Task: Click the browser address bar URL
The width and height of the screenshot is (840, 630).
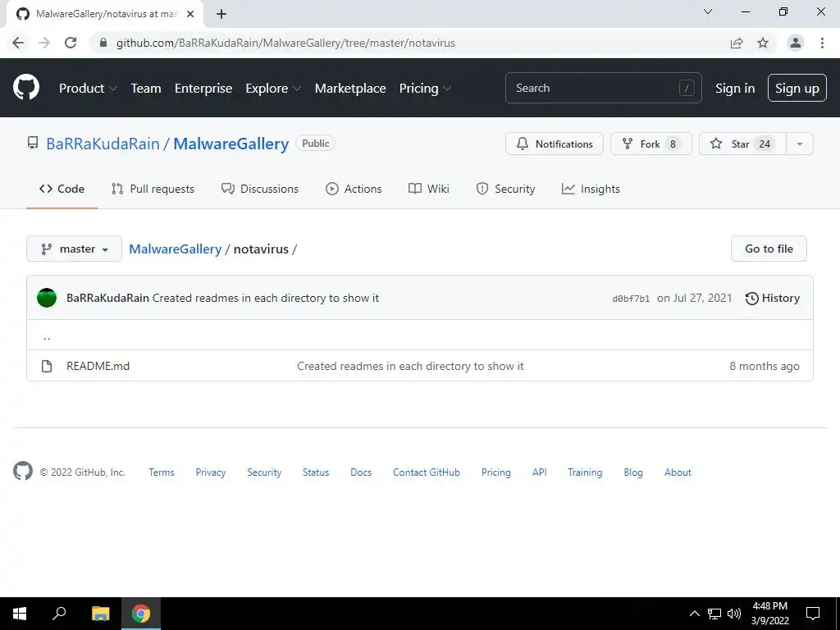Action: 285,43
